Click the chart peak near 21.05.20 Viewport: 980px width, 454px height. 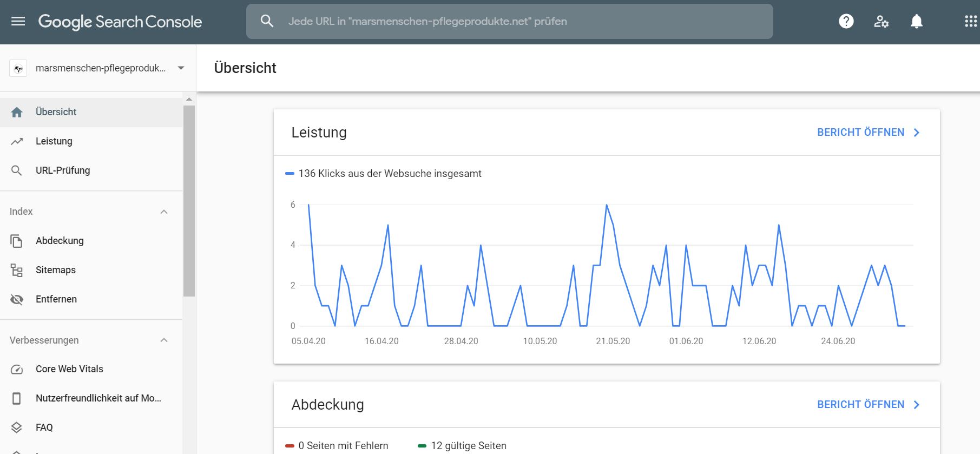click(x=607, y=205)
